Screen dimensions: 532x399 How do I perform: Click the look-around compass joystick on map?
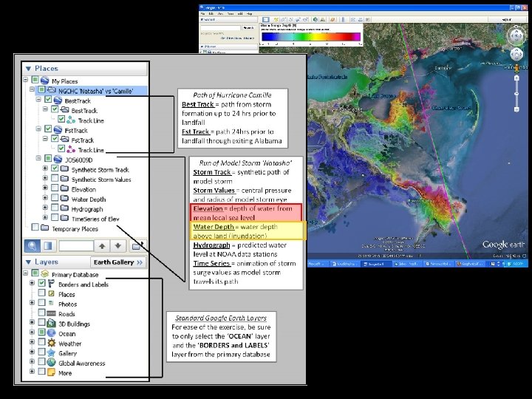pos(516,36)
